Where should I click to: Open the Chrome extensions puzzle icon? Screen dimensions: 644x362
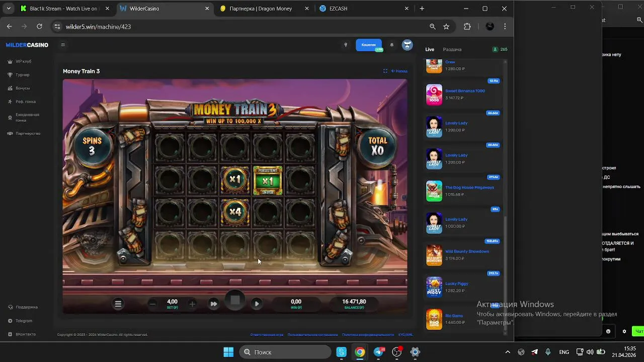coord(467,27)
